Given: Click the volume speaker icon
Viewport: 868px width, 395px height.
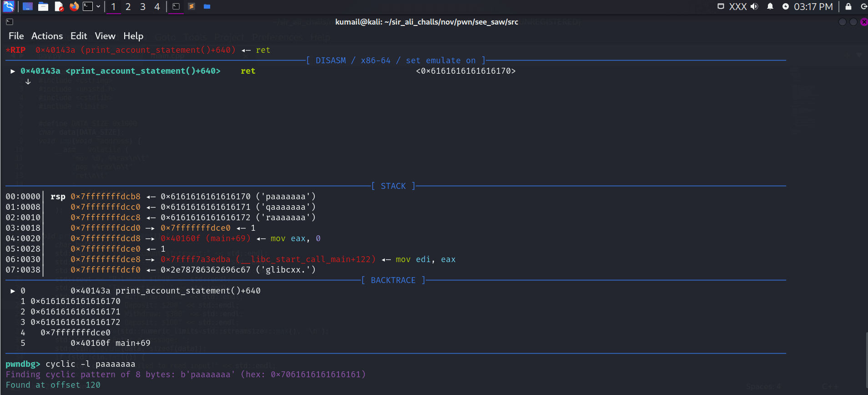Looking at the screenshot, I should coord(754,6).
